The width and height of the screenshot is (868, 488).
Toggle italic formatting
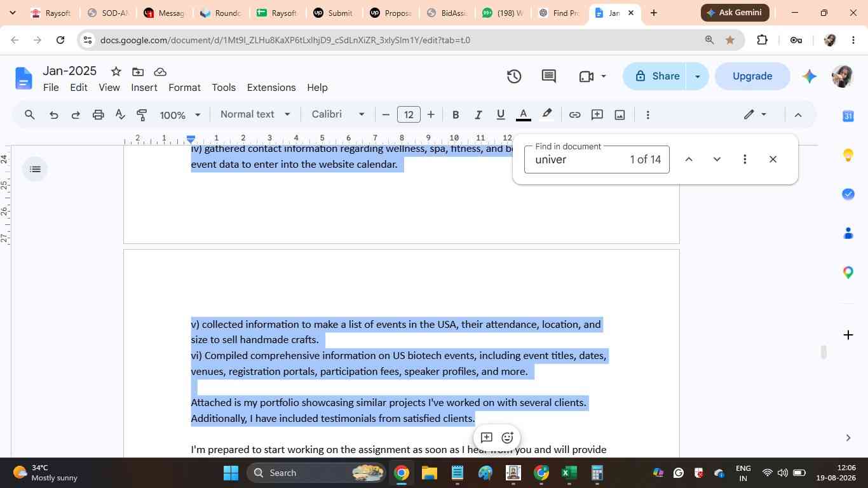(478, 114)
